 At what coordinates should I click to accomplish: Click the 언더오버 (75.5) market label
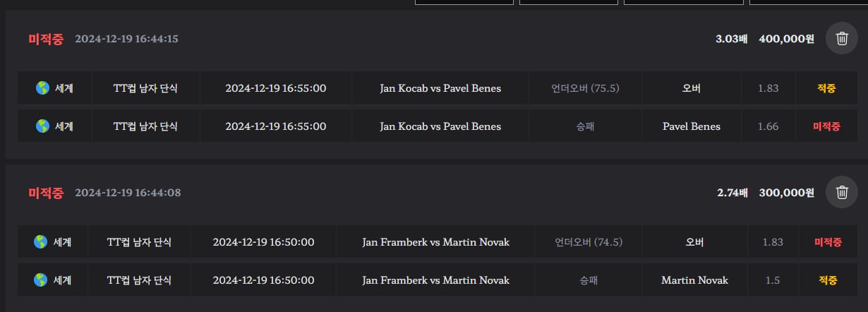pyautogui.click(x=585, y=88)
